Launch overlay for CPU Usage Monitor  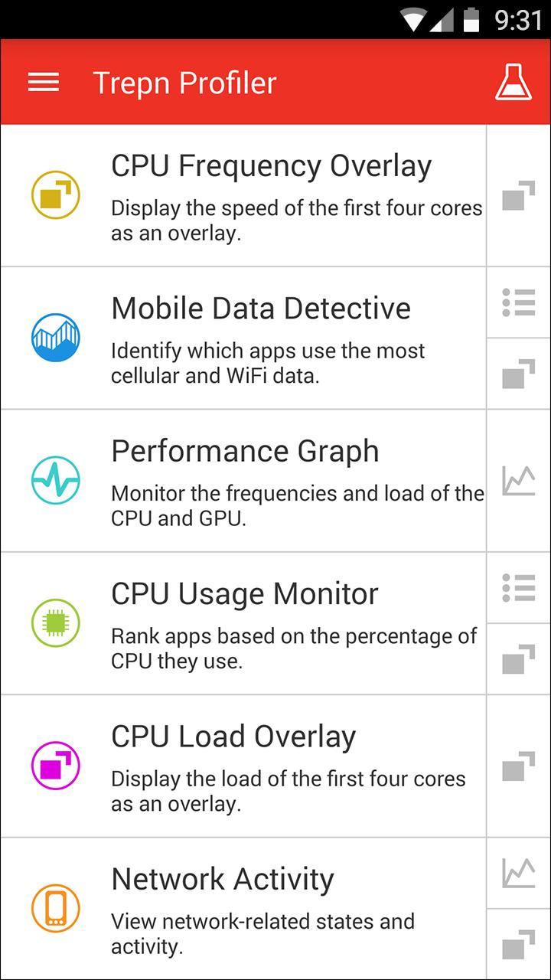tap(518, 659)
